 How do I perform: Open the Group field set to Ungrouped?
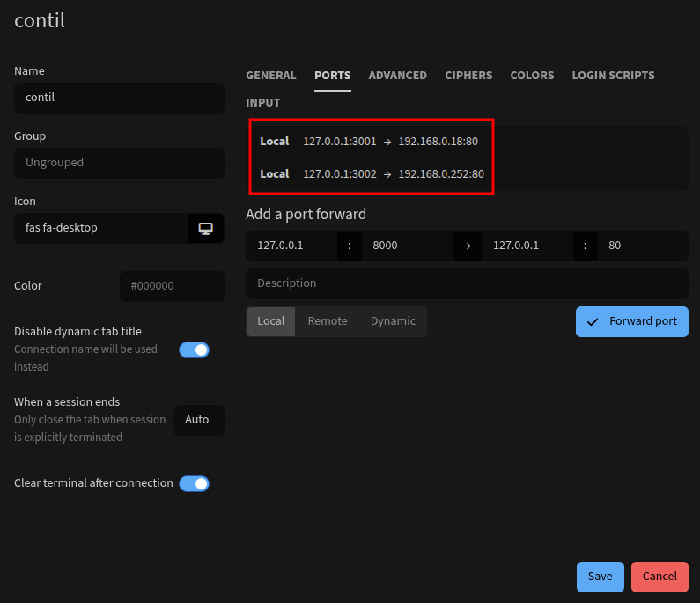(119, 163)
